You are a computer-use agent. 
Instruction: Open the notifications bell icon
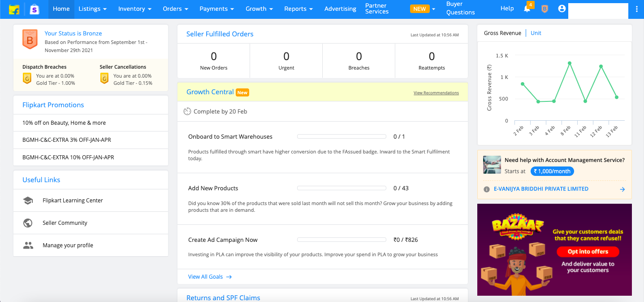(x=527, y=9)
